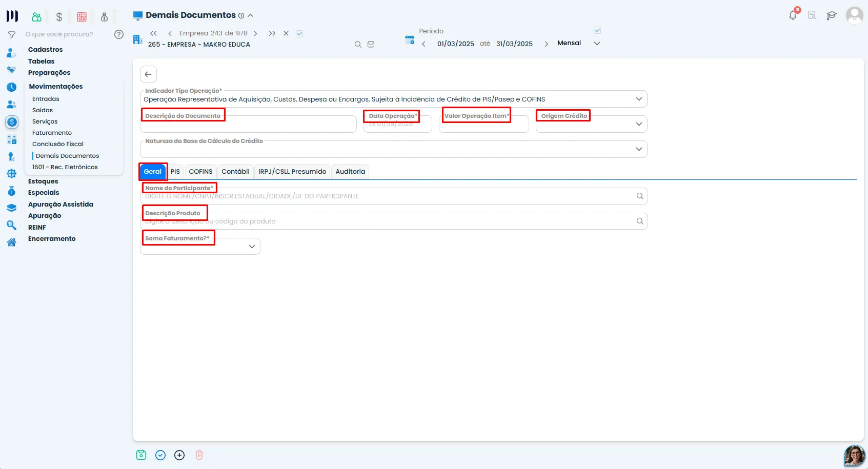Open Natureza da Base de Cálculo dropdown

(639, 149)
